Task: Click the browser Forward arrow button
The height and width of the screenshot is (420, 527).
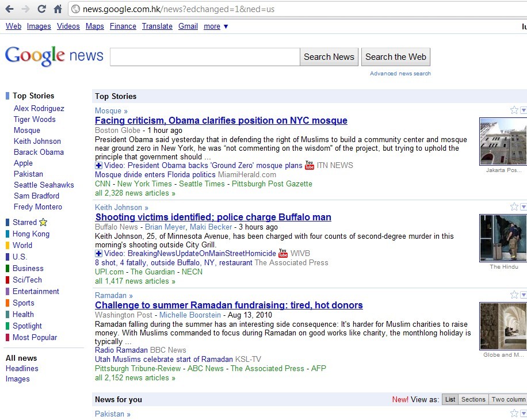Action: tap(25, 9)
